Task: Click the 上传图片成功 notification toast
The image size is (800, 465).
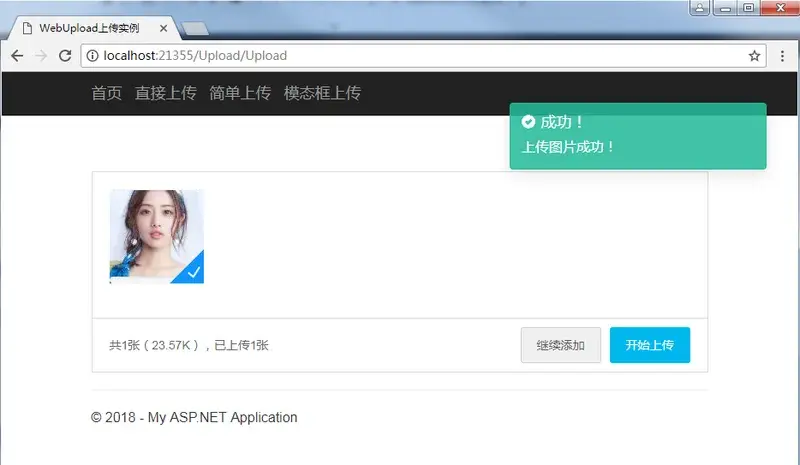Action: tap(637, 146)
